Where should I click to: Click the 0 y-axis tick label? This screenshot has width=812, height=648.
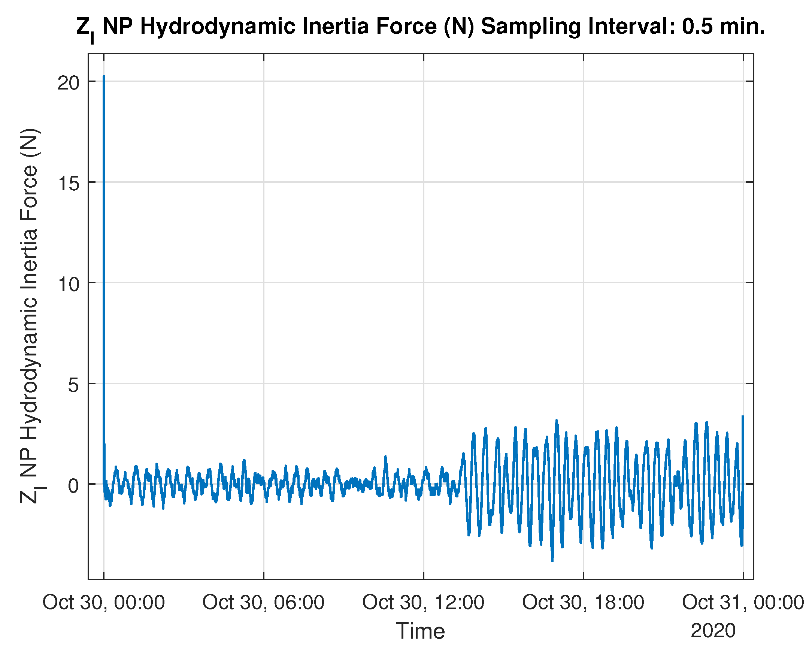pyautogui.click(x=73, y=486)
